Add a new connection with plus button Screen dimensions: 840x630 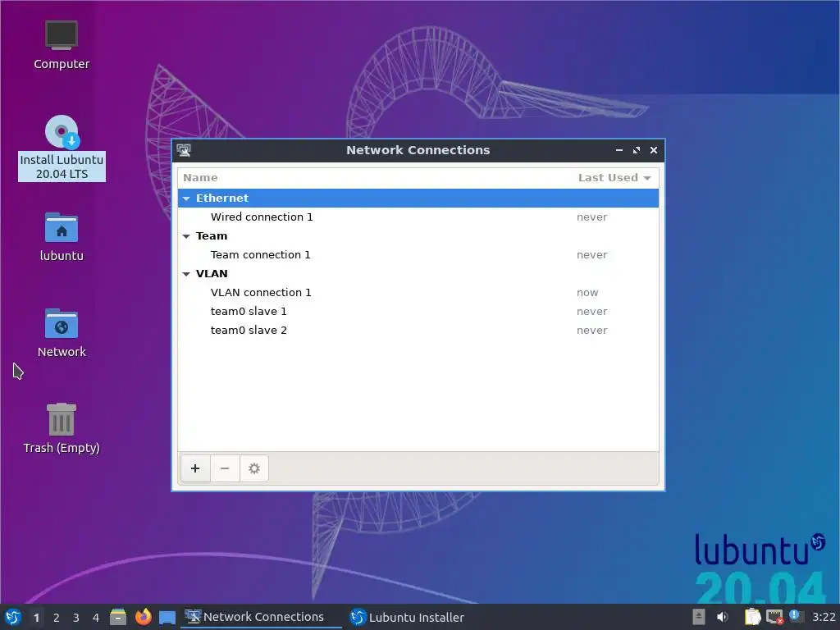coord(195,468)
